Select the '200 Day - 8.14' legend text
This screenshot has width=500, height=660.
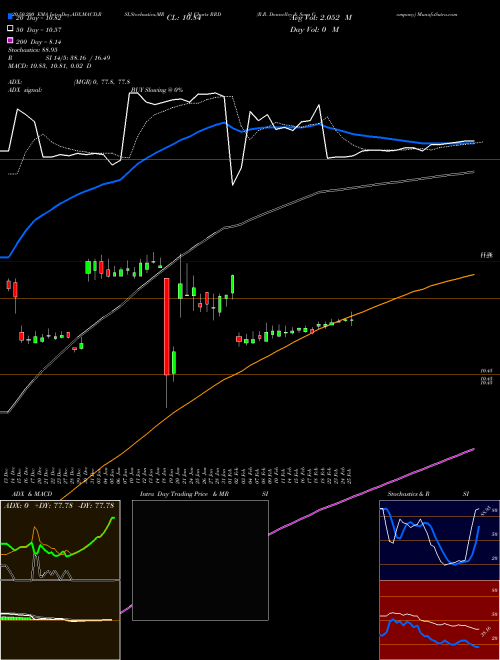39,42
